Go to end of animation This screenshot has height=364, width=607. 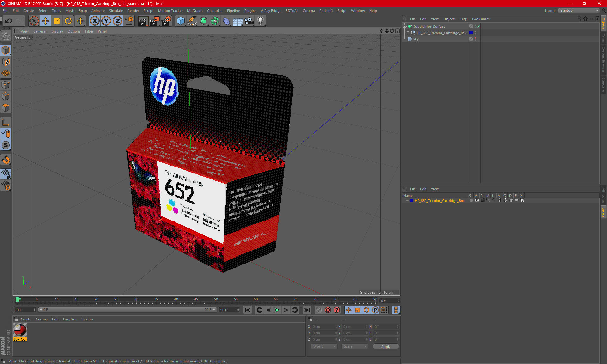coord(307,310)
